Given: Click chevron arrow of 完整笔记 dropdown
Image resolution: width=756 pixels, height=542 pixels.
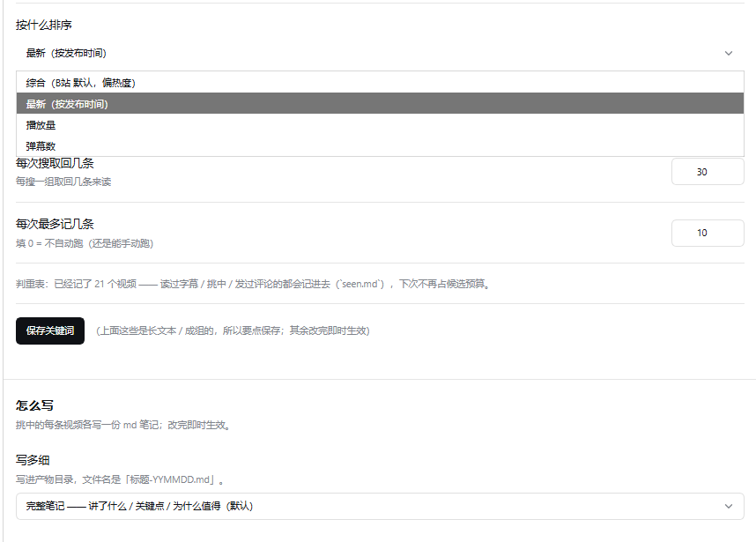Looking at the screenshot, I should (x=729, y=507).
